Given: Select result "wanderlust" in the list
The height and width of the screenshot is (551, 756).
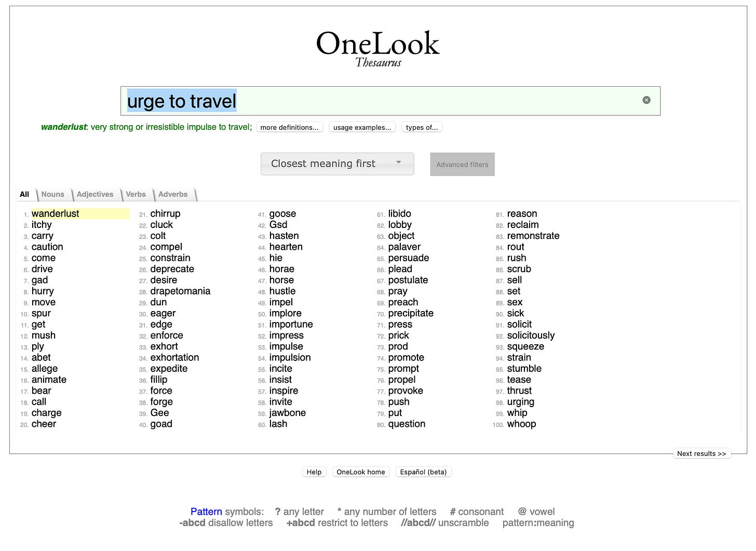Looking at the screenshot, I should click(56, 213).
